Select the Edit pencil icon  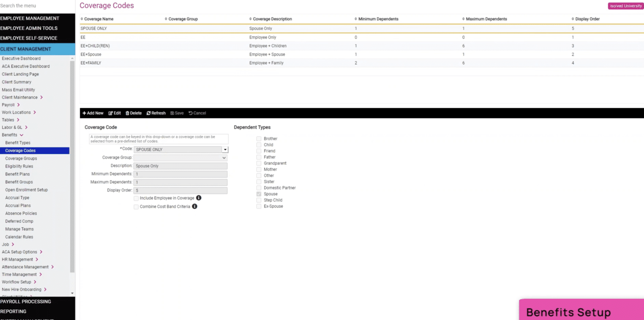111,113
